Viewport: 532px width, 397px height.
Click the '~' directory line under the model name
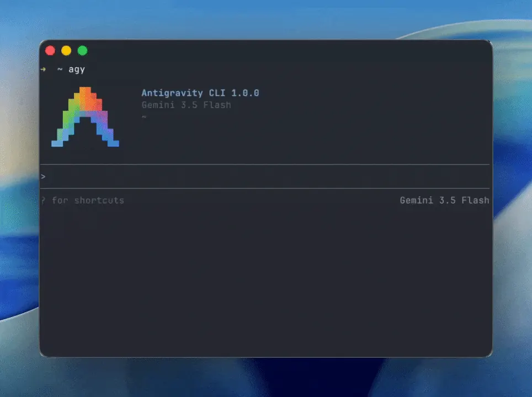coord(144,117)
